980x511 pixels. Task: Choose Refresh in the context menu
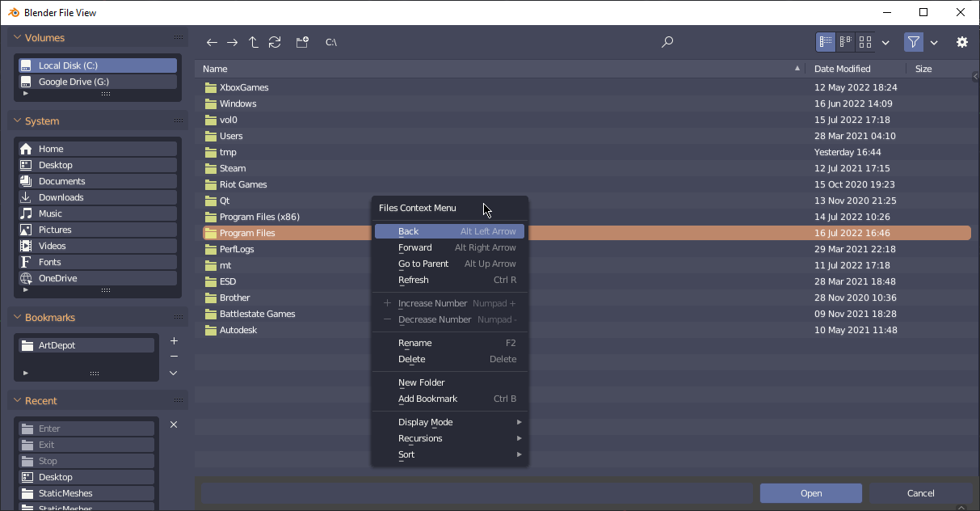click(x=449, y=280)
